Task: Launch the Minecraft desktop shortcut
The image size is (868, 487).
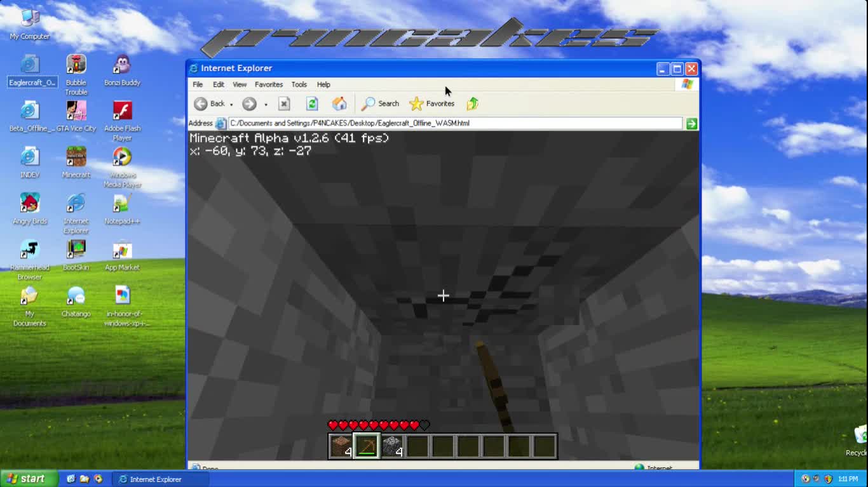Action: pyautogui.click(x=76, y=163)
